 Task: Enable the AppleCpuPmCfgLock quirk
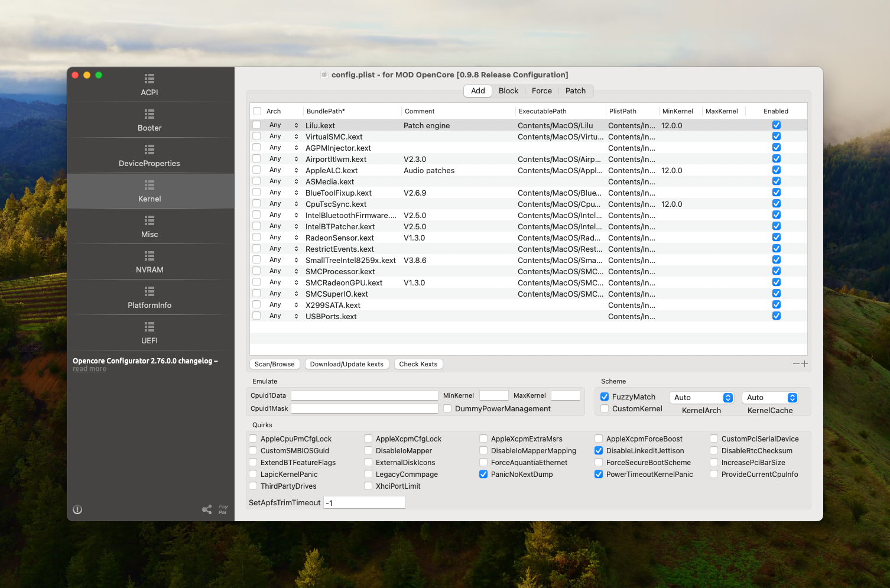[254, 439]
